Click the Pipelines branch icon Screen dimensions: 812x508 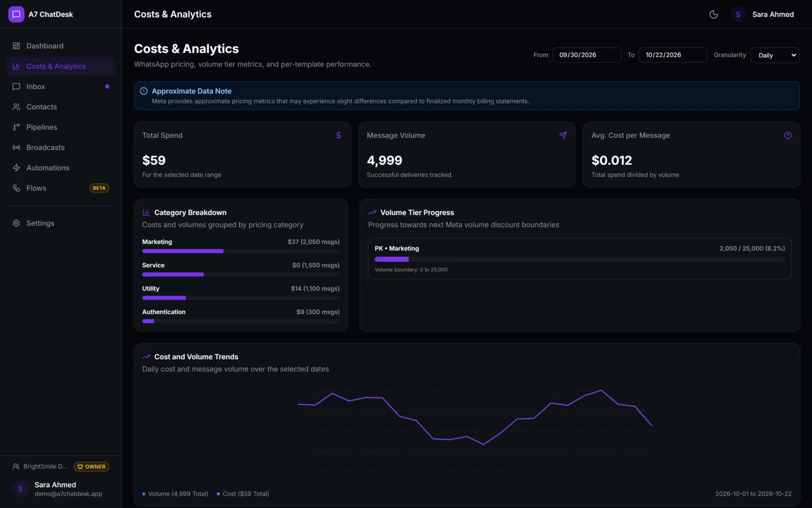(x=16, y=127)
